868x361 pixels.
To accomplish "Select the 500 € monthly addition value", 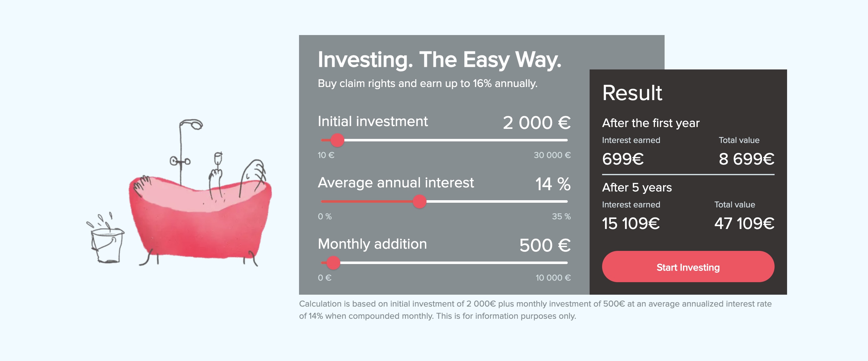I will tap(545, 245).
